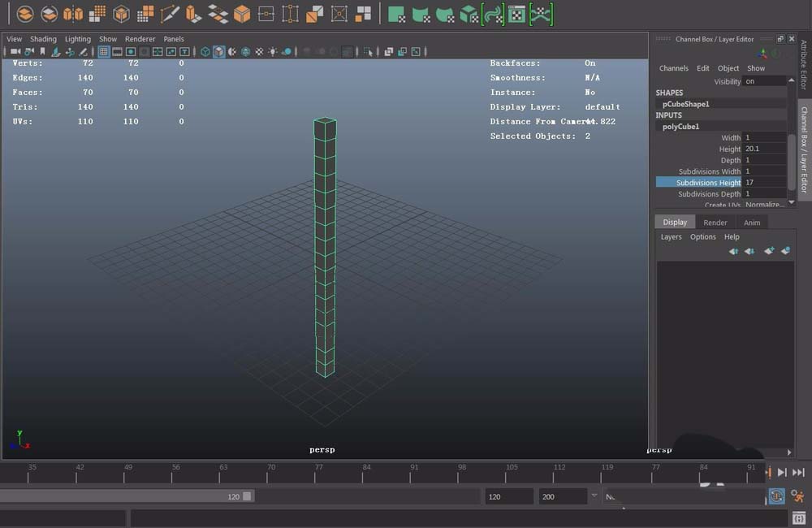
Task: Toggle the Auto Keyframe button
Action: (776, 496)
